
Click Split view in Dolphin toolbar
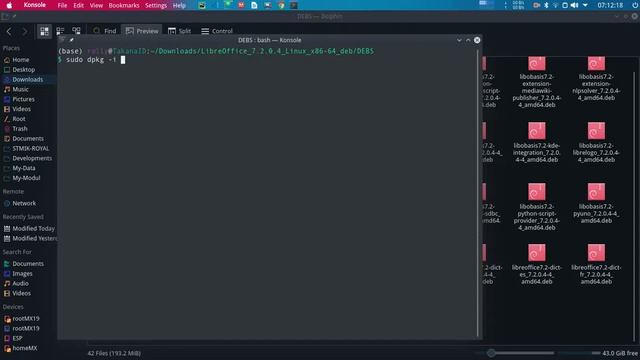[x=179, y=31]
